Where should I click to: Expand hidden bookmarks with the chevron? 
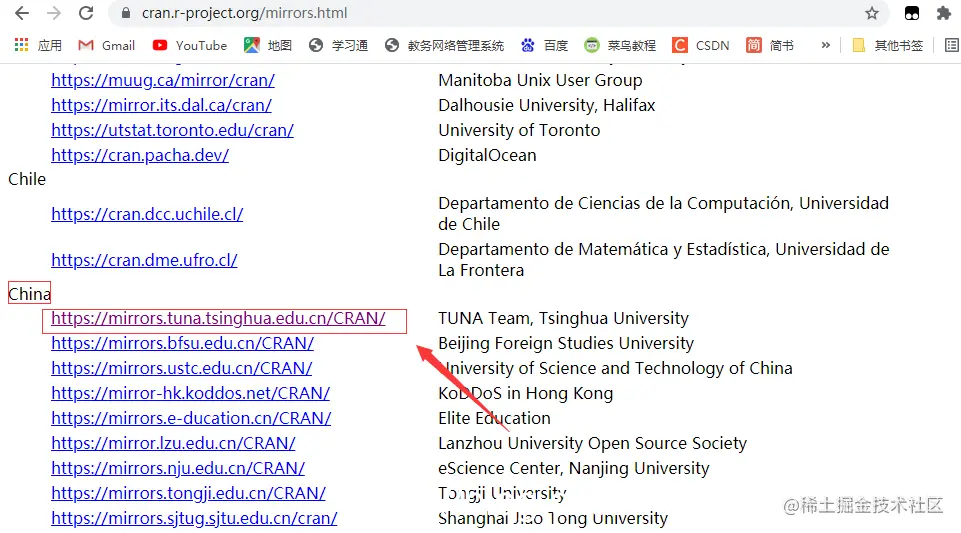coord(826,45)
